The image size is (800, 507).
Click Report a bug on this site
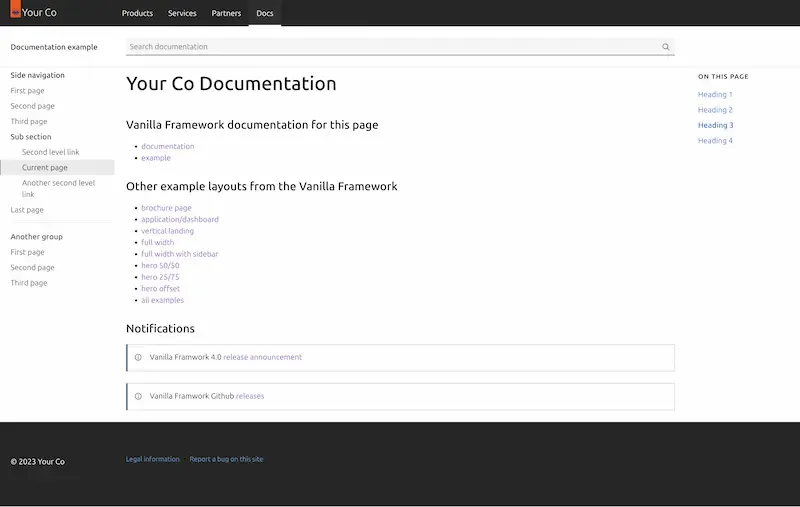pos(226,459)
